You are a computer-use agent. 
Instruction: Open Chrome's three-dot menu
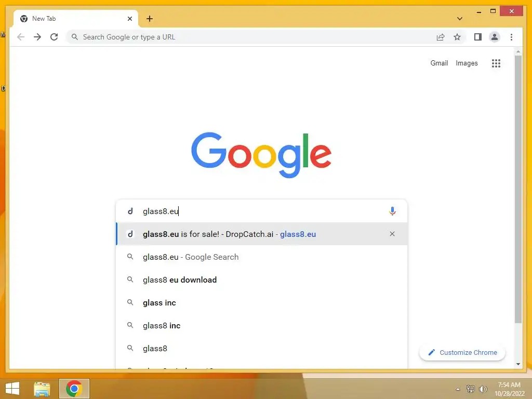tap(511, 37)
